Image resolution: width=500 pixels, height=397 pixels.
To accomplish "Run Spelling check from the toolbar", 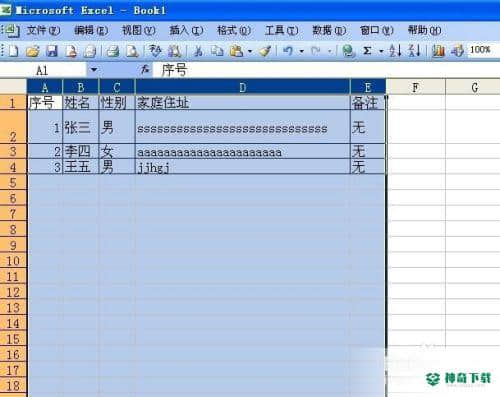I will [155, 51].
